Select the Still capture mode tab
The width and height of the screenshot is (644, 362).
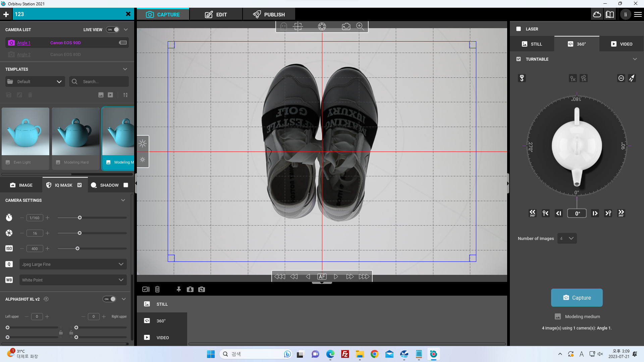(x=532, y=44)
